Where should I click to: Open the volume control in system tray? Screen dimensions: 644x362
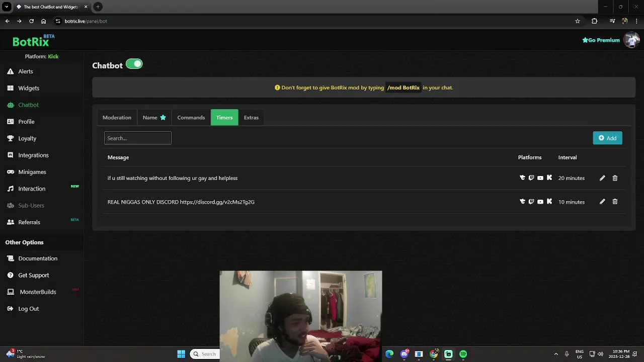coord(600,354)
